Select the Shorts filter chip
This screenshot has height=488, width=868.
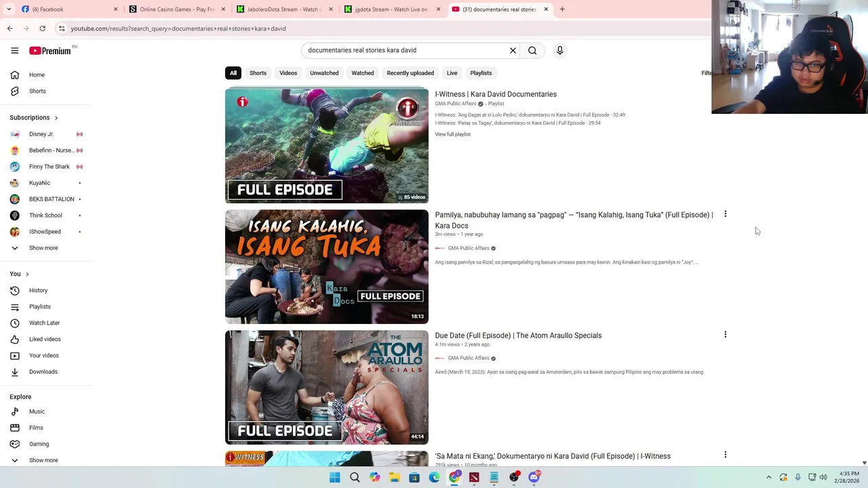pyautogui.click(x=258, y=73)
